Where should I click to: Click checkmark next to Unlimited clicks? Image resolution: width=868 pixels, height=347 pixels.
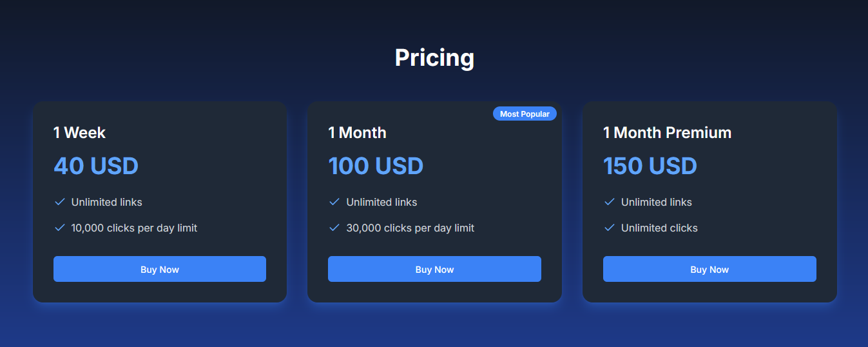[x=610, y=228]
